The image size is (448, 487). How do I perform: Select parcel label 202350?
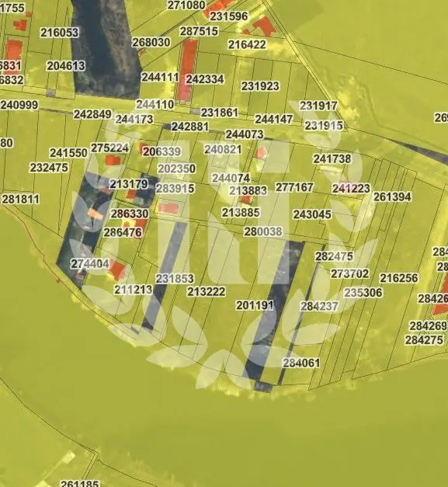pos(177,169)
